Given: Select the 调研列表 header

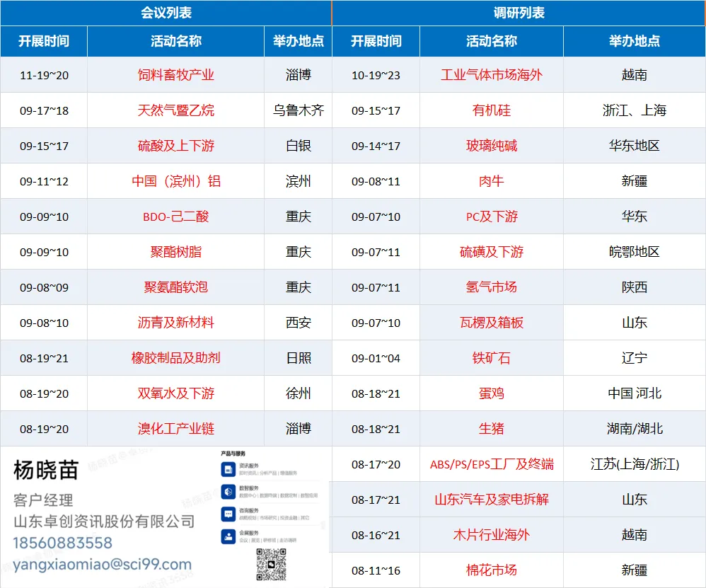Looking at the screenshot, I should coord(519,13).
